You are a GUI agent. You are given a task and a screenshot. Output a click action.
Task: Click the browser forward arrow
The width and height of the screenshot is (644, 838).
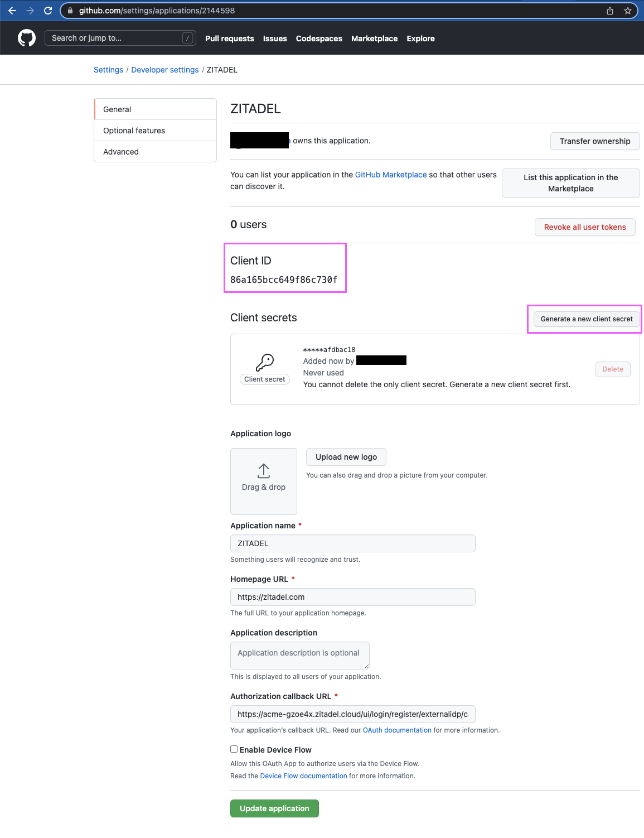(30, 10)
